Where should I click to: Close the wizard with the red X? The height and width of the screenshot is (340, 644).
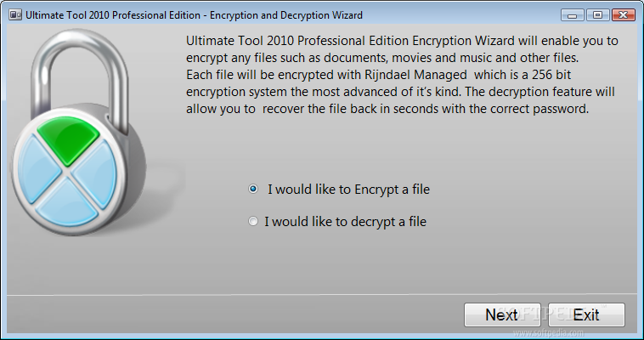[x=623, y=15]
